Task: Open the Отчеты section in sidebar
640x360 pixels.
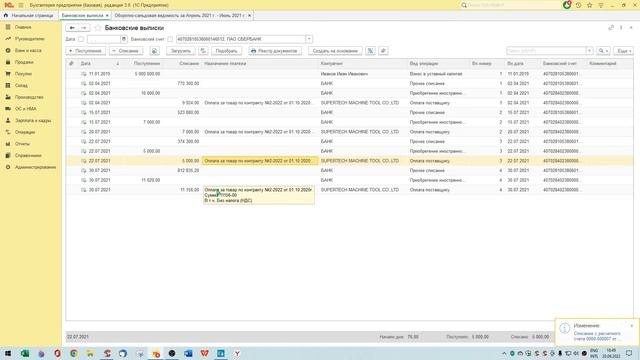Action: pos(22,144)
